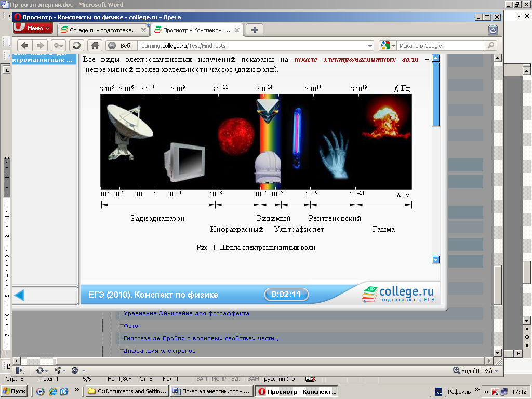Open the Google search engine selector
The width and height of the screenshot is (532, 399).
[388, 46]
